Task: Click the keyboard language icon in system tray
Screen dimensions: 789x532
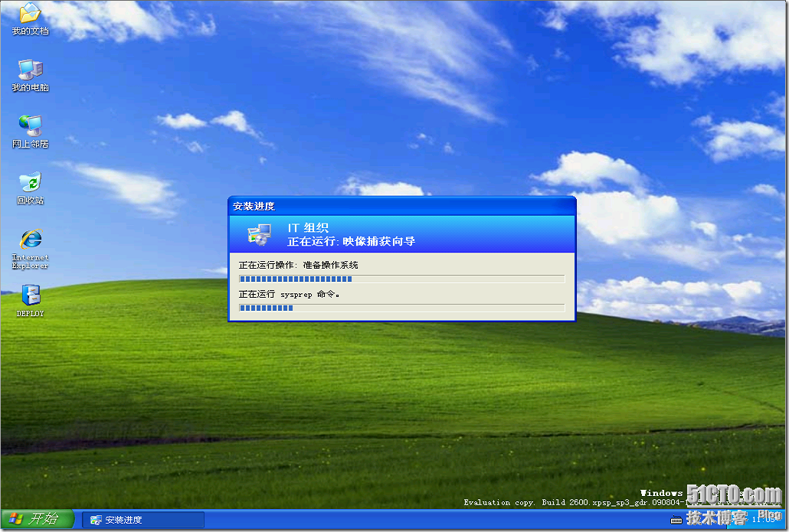Action: (676, 520)
